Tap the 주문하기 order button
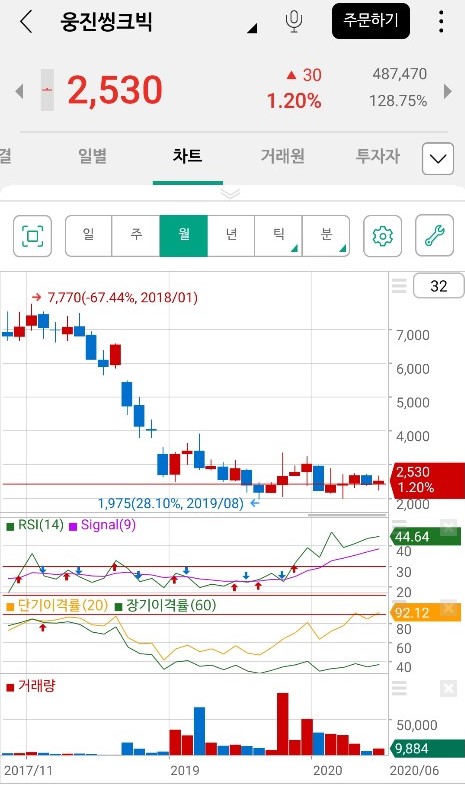The height and width of the screenshot is (785, 465). [x=371, y=21]
